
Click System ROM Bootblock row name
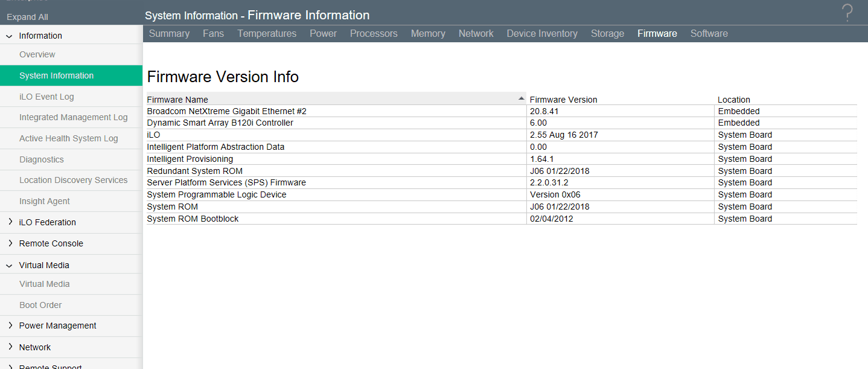pos(193,219)
